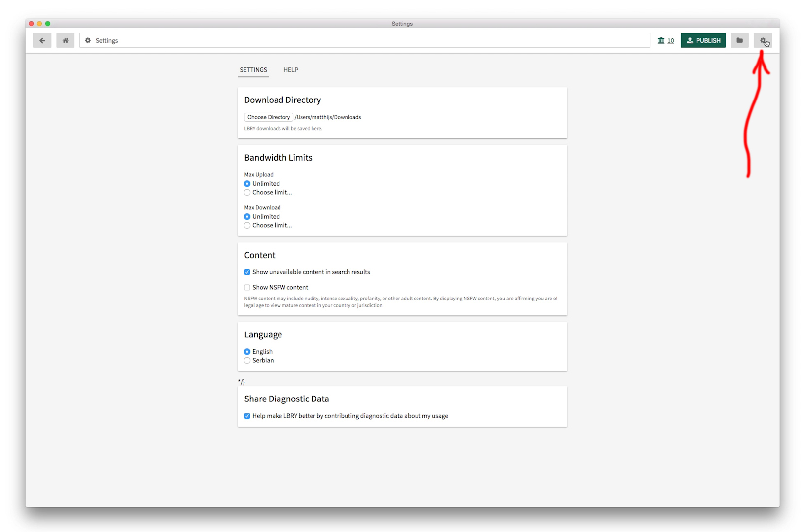Enable Show NSFW content checkbox

[247, 288]
